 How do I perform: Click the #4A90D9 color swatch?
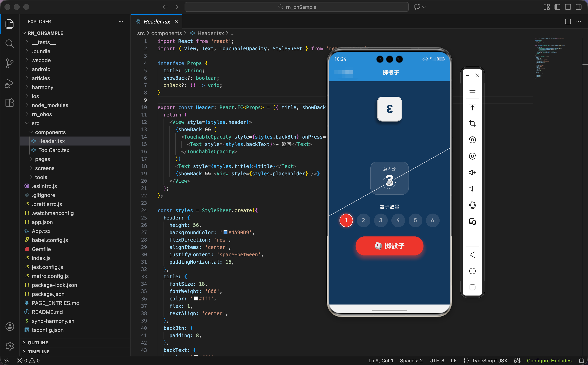click(225, 232)
